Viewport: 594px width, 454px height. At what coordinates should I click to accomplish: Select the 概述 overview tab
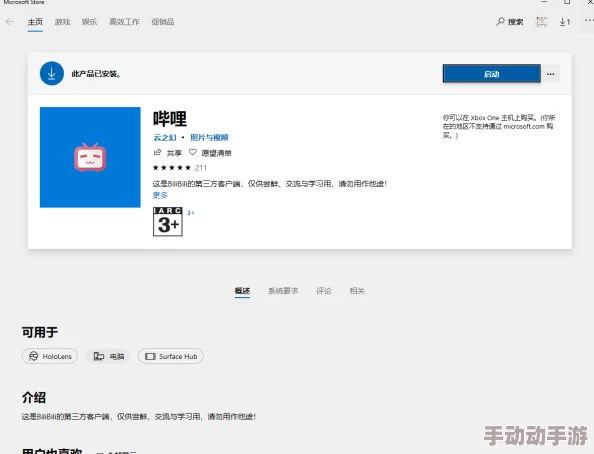(x=242, y=291)
